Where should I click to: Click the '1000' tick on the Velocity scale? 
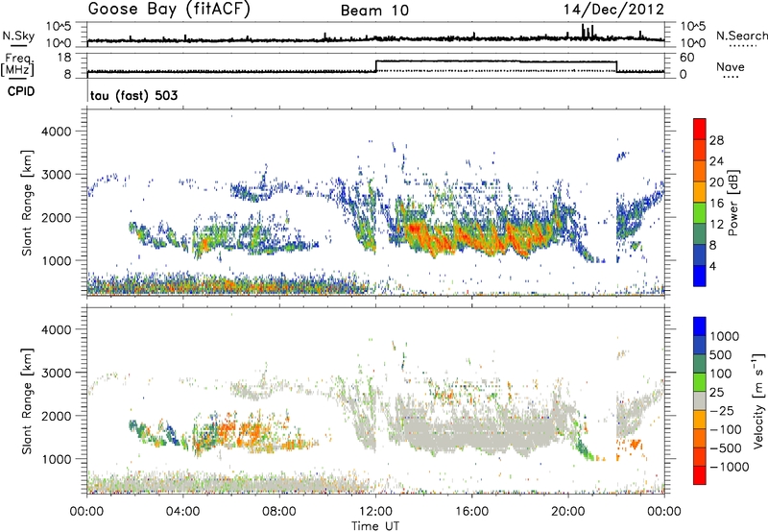(725, 336)
